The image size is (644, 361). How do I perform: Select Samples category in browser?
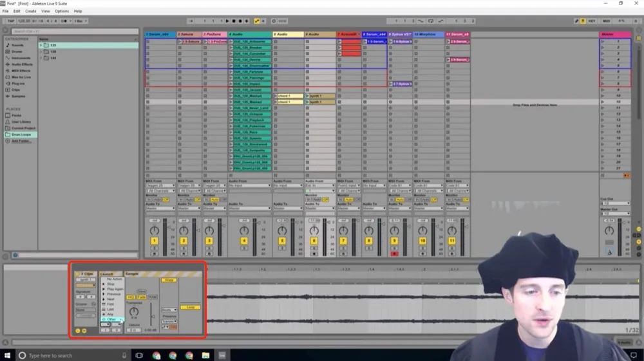pyautogui.click(x=18, y=96)
